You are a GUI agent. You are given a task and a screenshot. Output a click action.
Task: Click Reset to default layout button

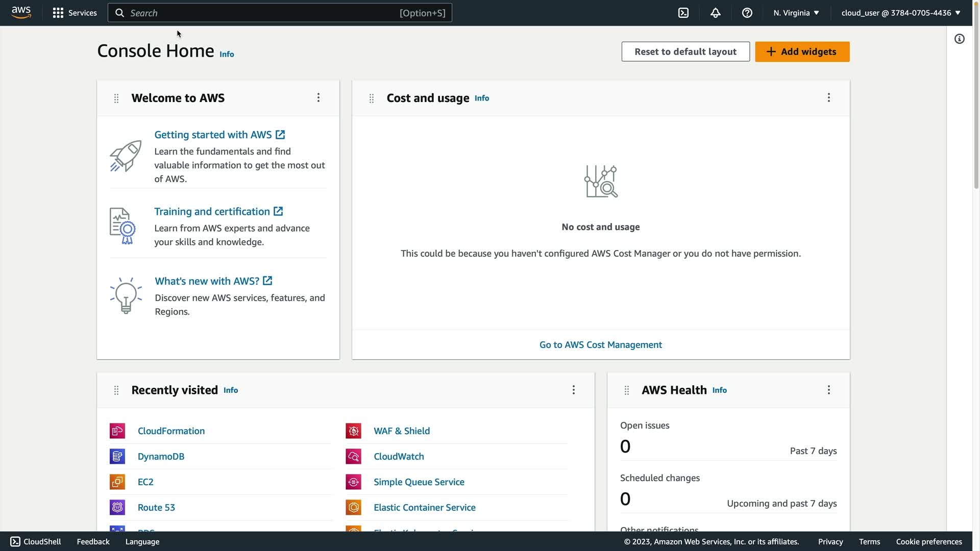pyautogui.click(x=685, y=52)
